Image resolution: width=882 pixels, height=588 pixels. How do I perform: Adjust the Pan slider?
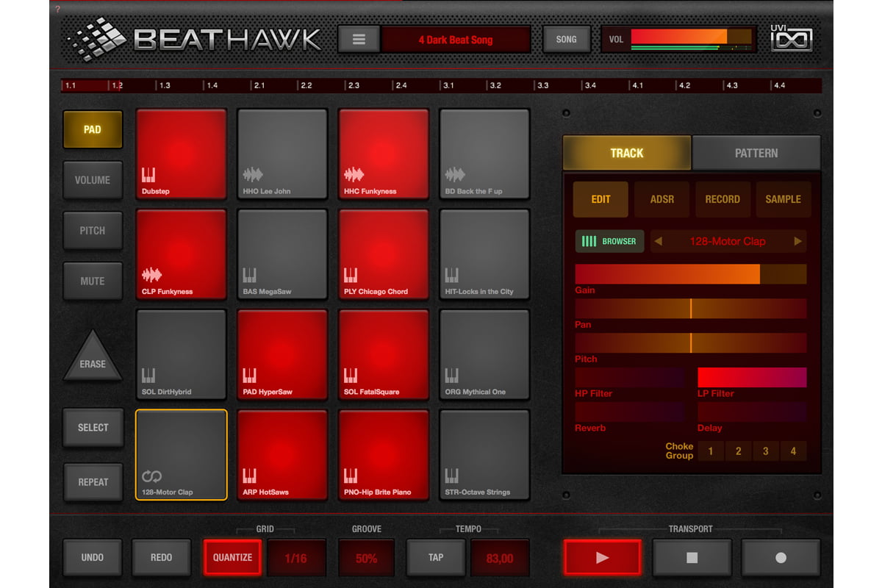[691, 309]
